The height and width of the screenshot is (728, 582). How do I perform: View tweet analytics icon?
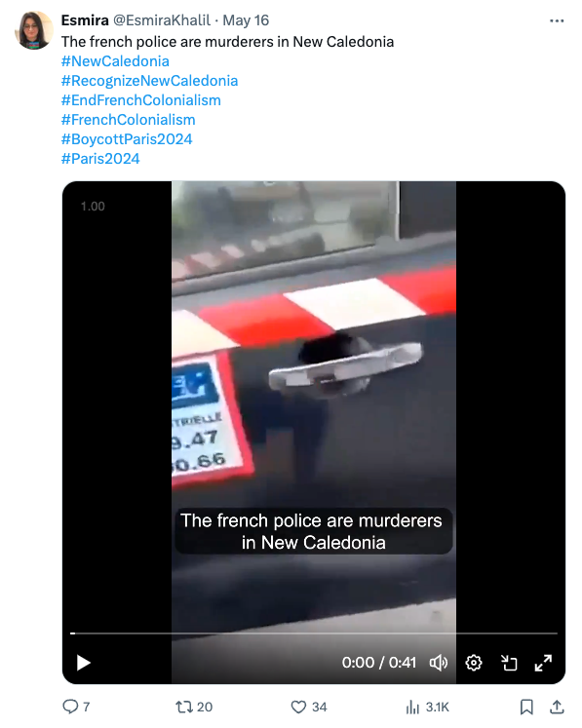pos(412,707)
